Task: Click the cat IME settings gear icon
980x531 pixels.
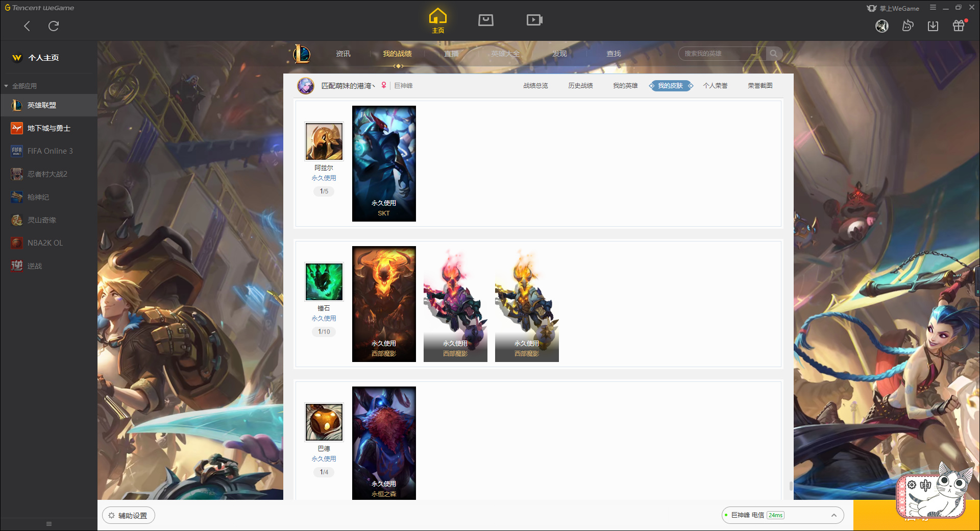Action: 912,485
